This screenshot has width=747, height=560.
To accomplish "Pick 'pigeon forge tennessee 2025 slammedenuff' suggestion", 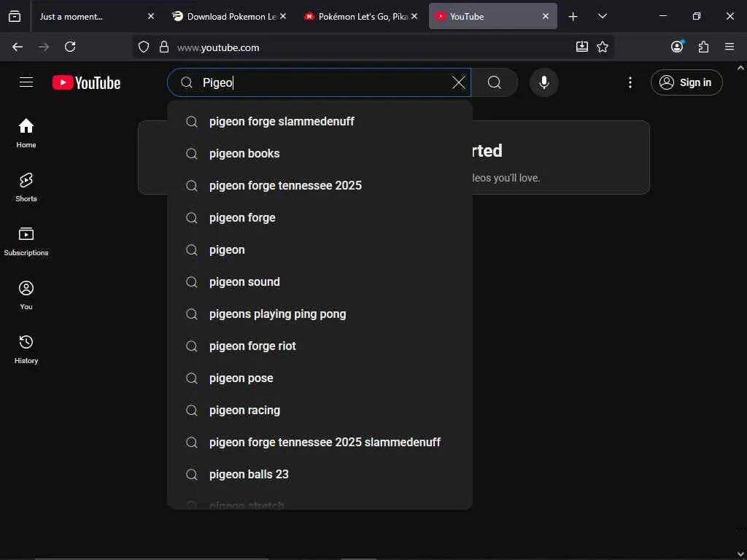I will pos(320,442).
